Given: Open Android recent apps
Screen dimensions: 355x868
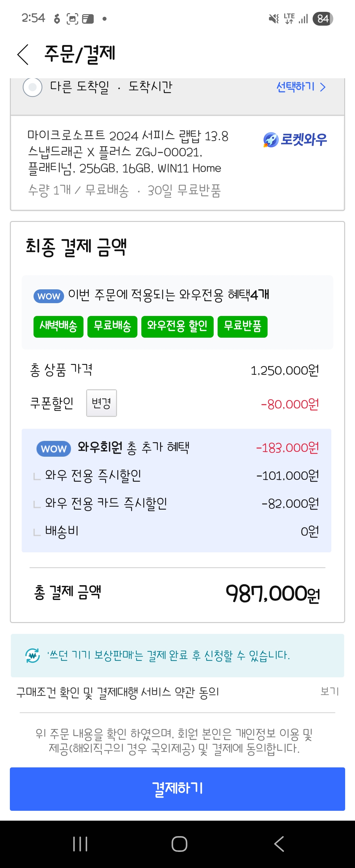Looking at the screenshot, I should pos(80,844).
